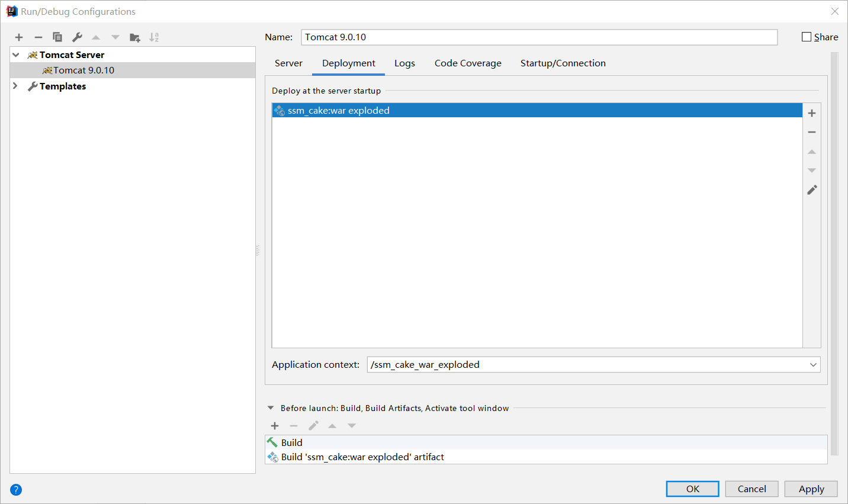Move deployment artifact up arrow
Screen dimensions: 848x504
812,152
